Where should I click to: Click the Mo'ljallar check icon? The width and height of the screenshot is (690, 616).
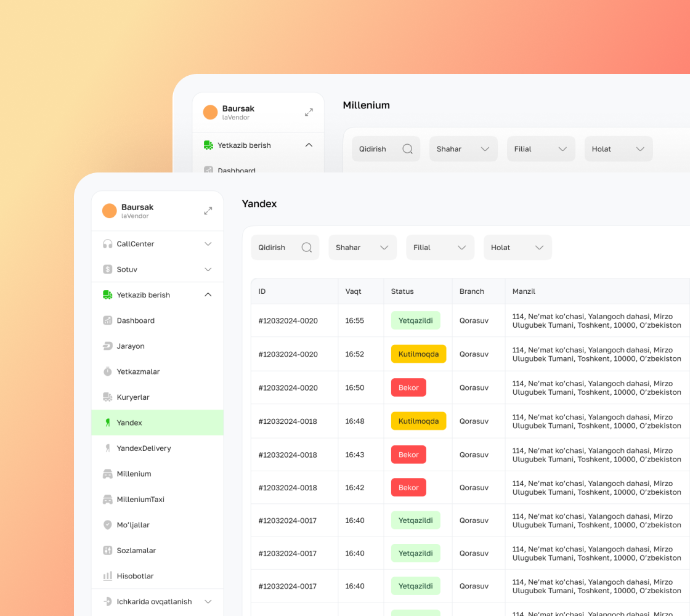point(107,524)
